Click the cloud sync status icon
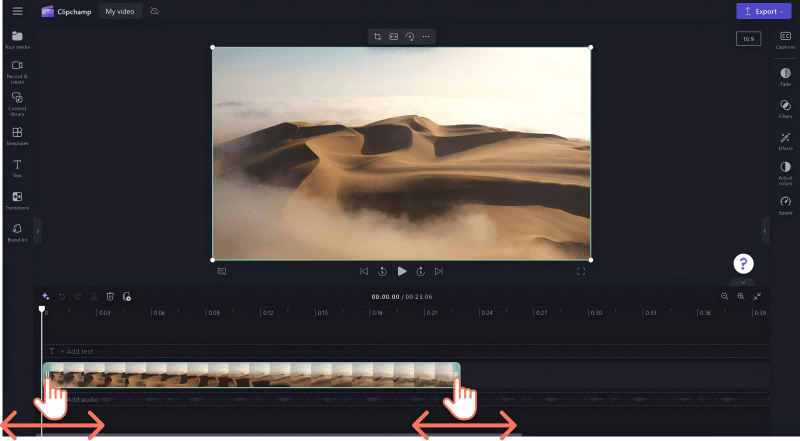Screen dimensions: 800x441 (155, 11)
